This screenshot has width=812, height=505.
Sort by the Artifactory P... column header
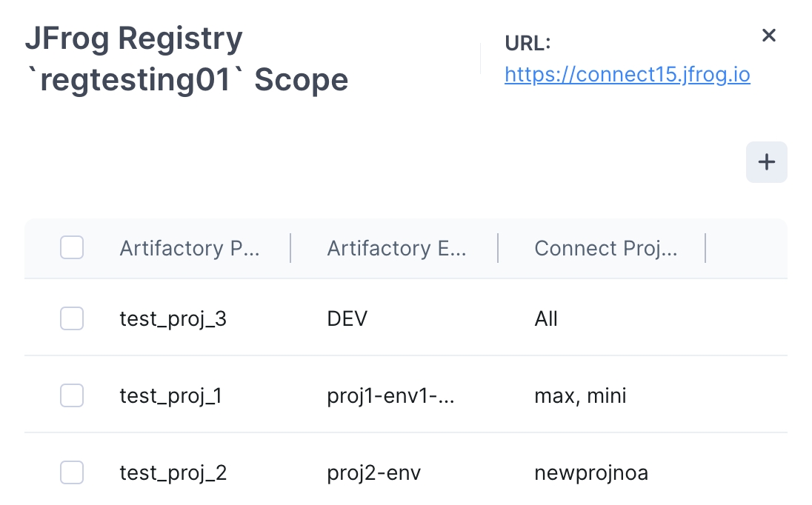(x=190, y=248)
